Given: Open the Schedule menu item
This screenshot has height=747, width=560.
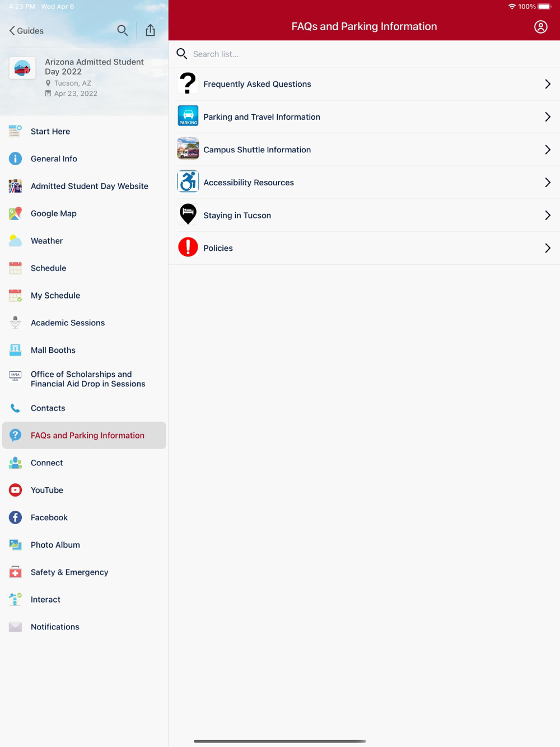Looking at the screenshot, I should pyautogui.click(x=84, y=268).
